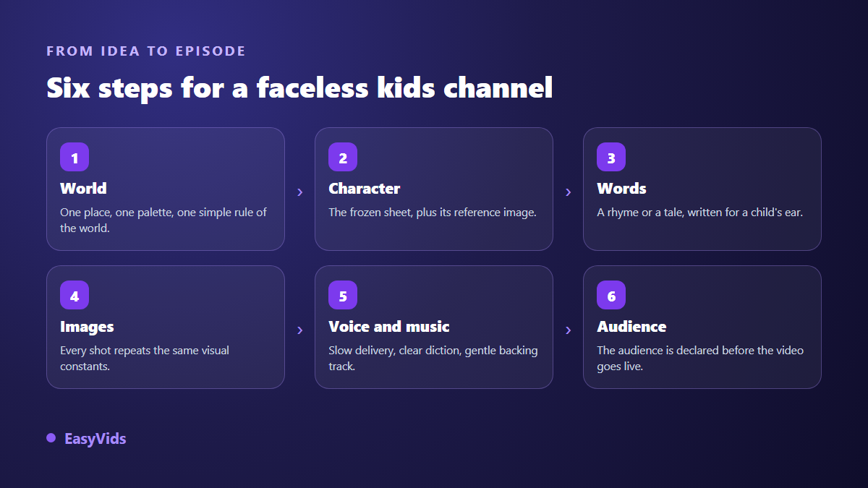
Task: Click the 'Six steps for a faceless kids channel' title
Action: point(299,87)
